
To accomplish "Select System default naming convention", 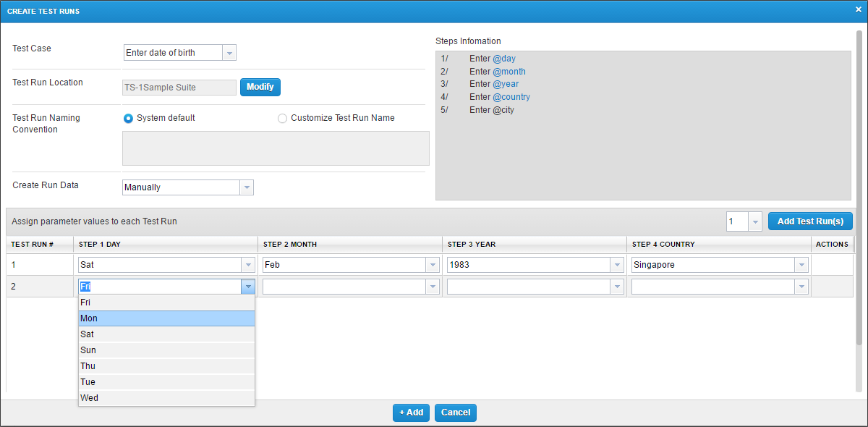I will coord(129,118).
